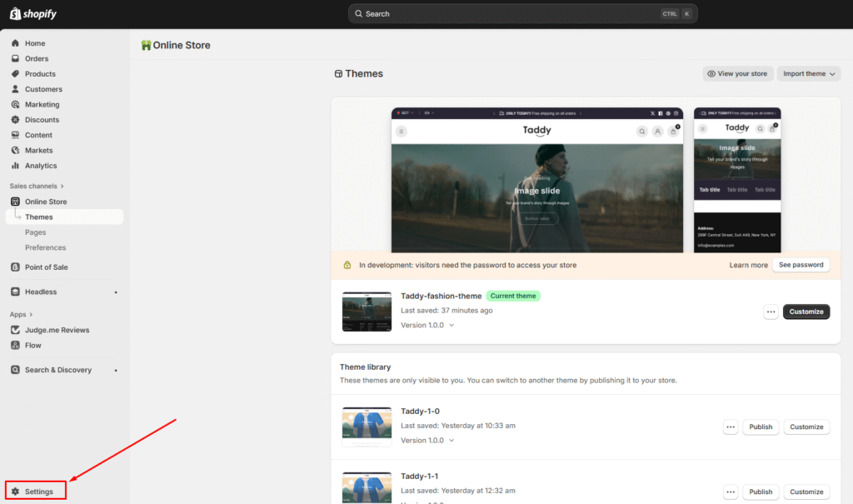Click the Orders inbox icon

(15, 58)
